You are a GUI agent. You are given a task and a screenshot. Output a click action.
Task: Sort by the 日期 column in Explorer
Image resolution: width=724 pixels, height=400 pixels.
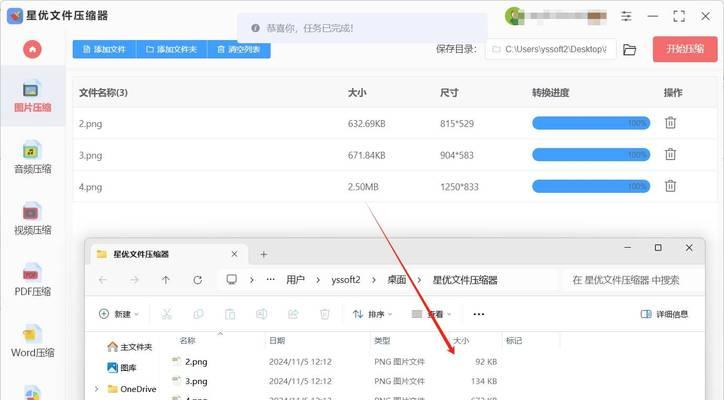277,340
